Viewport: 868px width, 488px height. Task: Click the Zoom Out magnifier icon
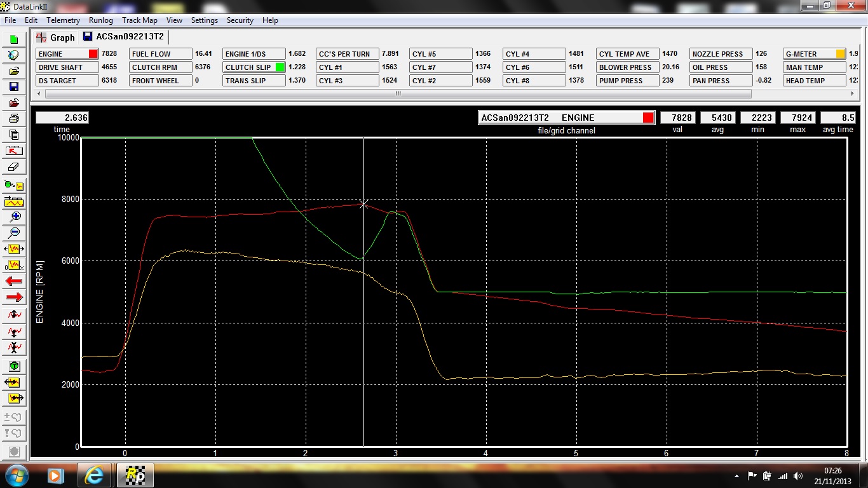pos(14,233)
